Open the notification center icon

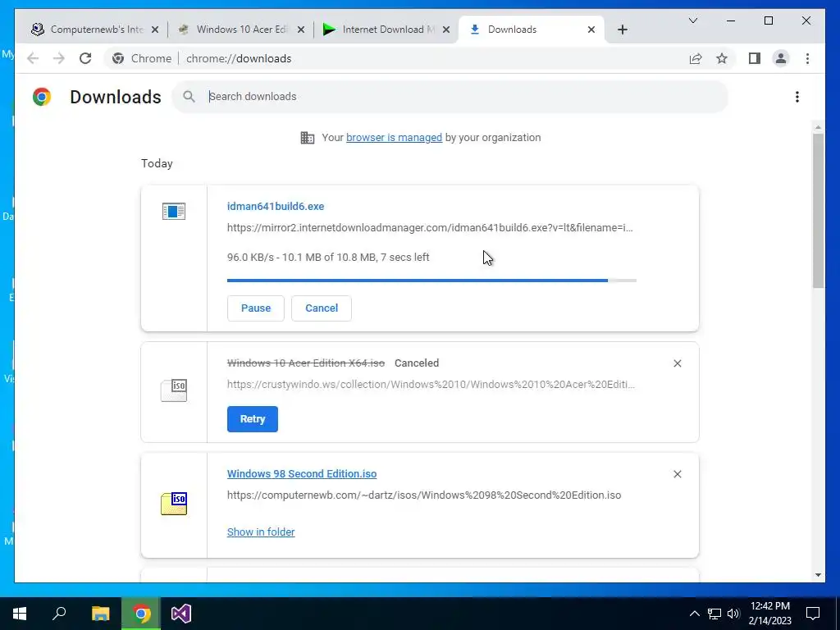click(813, 614)
